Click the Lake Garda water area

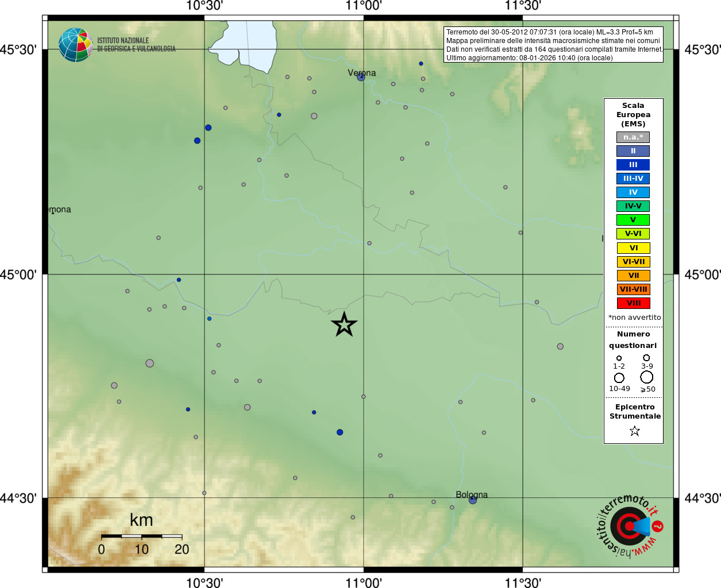247,45
